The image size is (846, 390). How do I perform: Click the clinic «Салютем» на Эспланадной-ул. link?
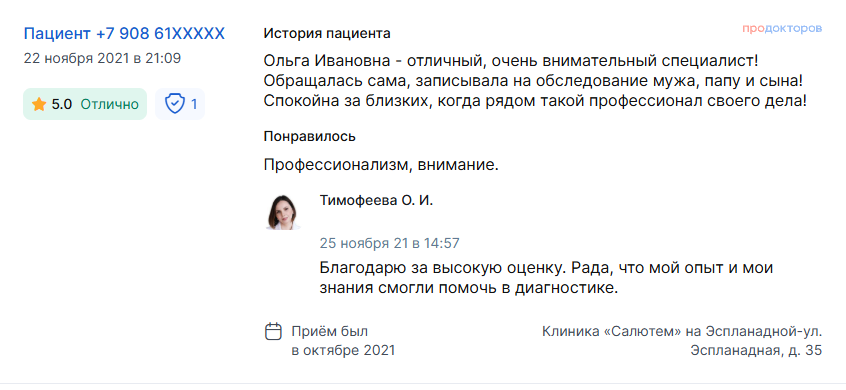[x=682, y=331]
